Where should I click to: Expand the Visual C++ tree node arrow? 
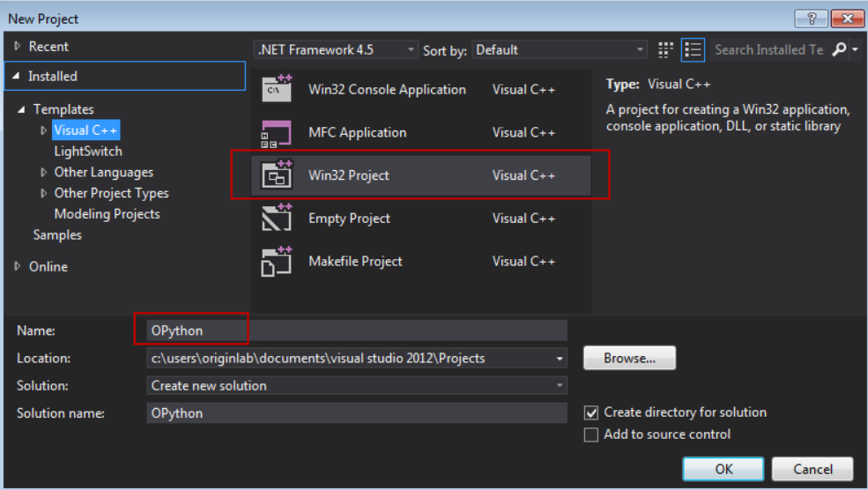coord(43,130)
